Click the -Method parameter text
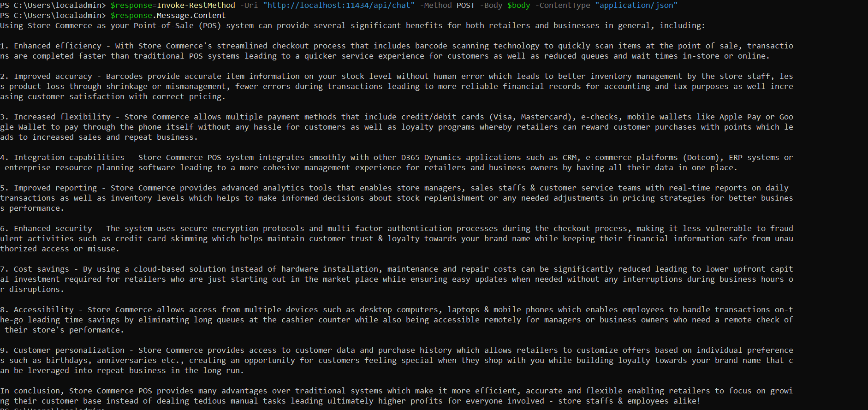 pos(435,6)
